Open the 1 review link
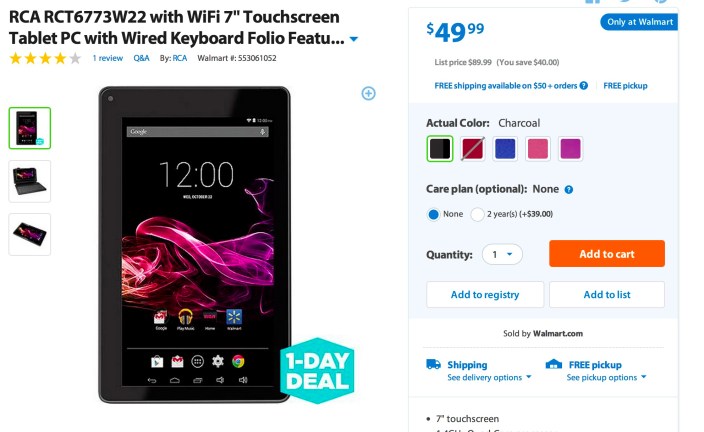The width and height of the screenshot is (704, 432). (108, 58)
